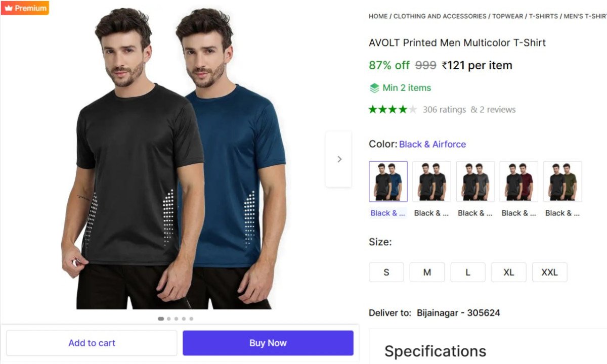
Task: Open T-SHIRTS breadcrumb category
Action: click(543, 16)
